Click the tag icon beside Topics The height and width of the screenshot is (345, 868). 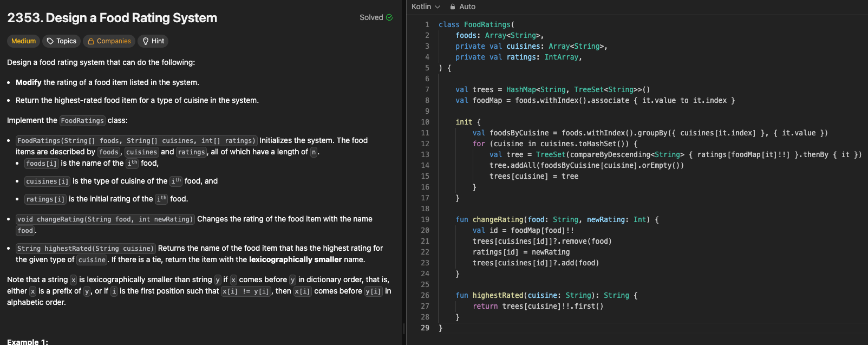pyautogui.click(x=50, y=41)
